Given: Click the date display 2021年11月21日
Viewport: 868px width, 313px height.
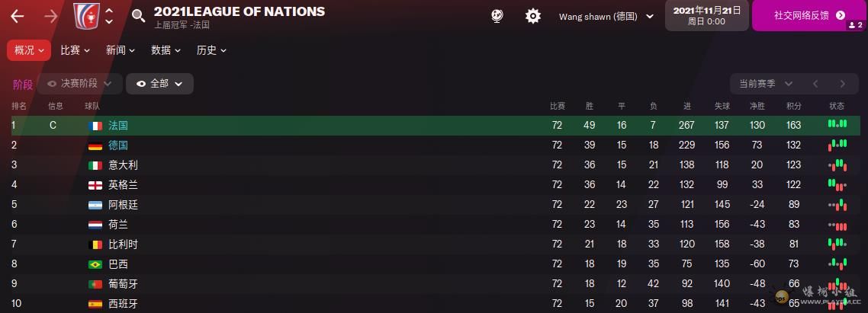Looking at the screenshot, I should [706, 15].
